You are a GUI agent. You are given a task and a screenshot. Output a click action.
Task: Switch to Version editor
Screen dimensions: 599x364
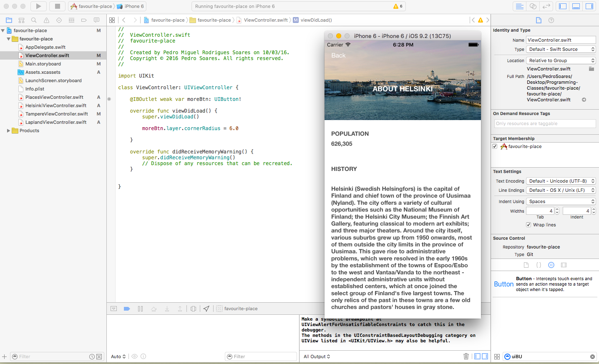click(x=546, y=6)
